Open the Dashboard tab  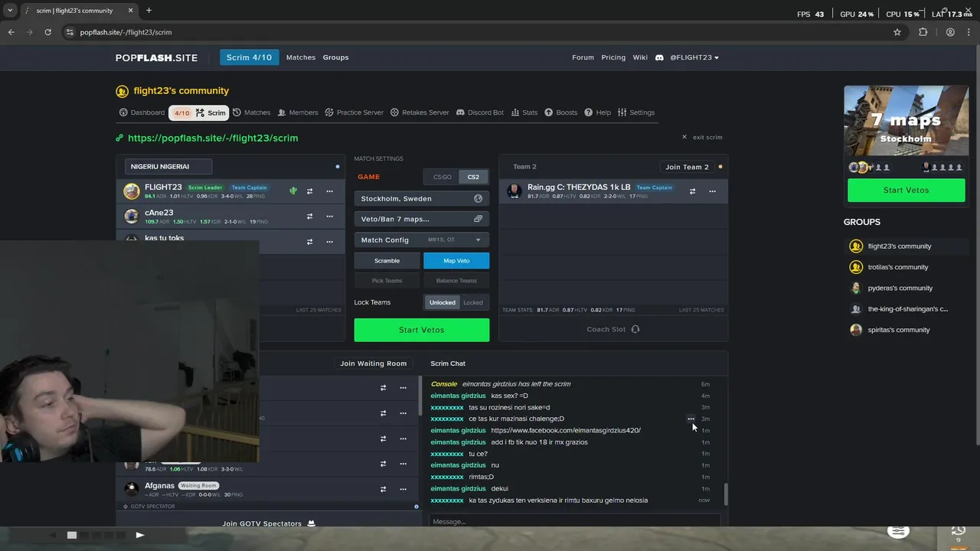click(142, 112)
